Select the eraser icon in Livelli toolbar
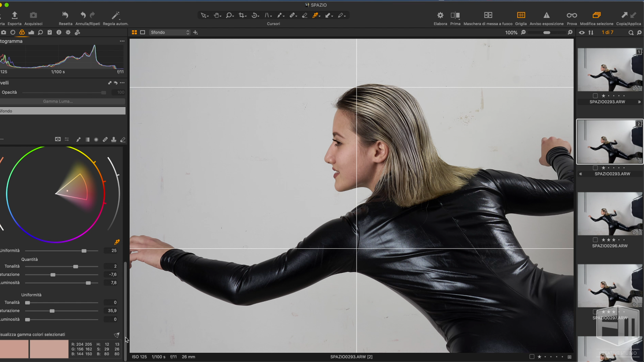 click(123, 140)
